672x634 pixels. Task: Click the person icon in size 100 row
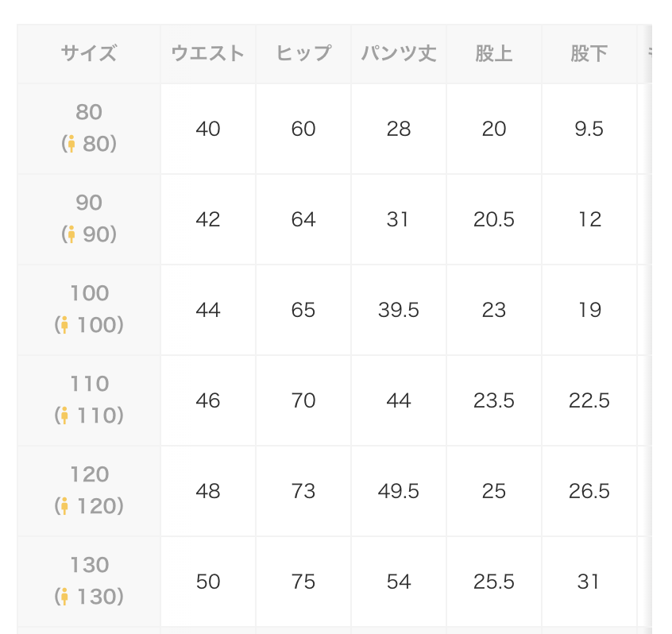click(64, 325)
